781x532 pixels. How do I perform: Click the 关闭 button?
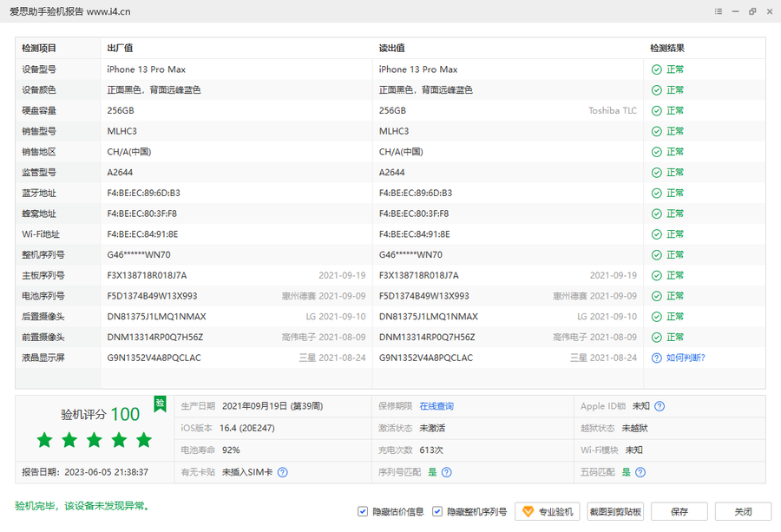742,512
